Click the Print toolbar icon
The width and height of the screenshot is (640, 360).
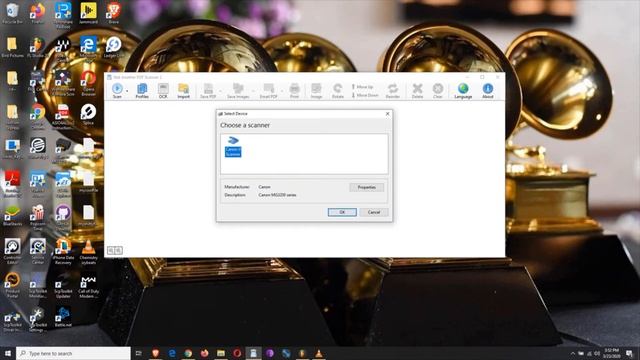294,91
